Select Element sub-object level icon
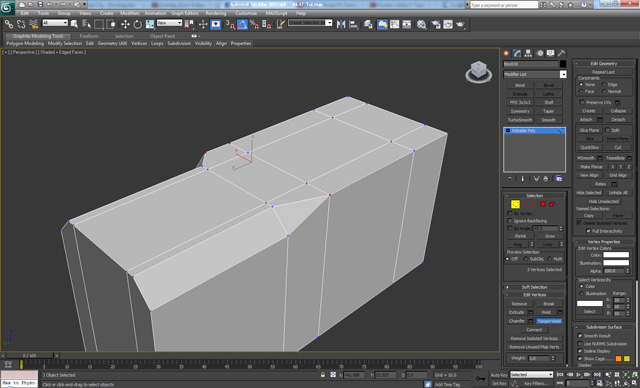The width and height of the screenshot is (640, 388). click(552, 204)
